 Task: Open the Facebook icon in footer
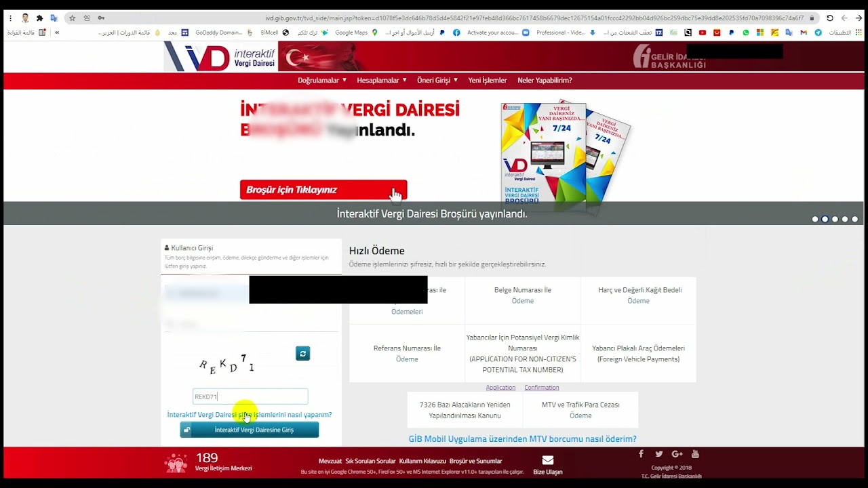coord(641,454)
